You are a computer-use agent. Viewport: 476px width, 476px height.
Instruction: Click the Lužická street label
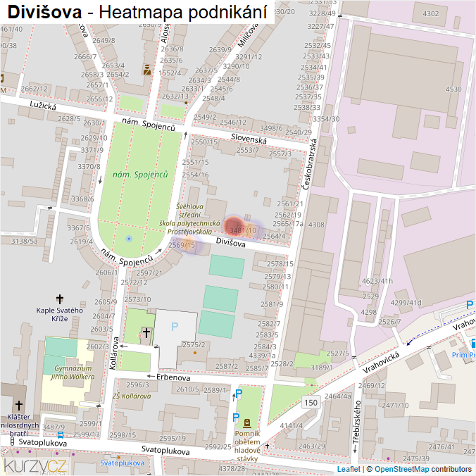point(43,106)
